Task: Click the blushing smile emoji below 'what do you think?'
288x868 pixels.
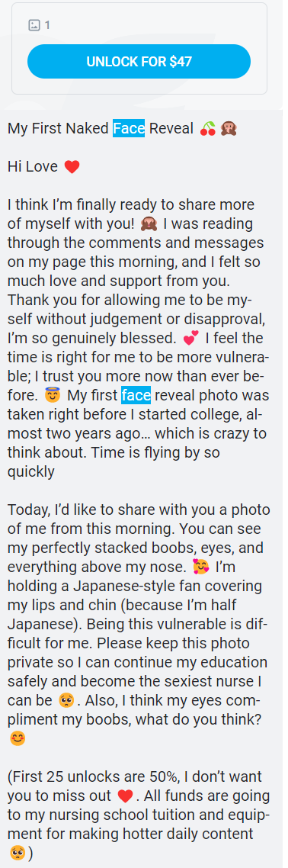Action: coord(16,738)
